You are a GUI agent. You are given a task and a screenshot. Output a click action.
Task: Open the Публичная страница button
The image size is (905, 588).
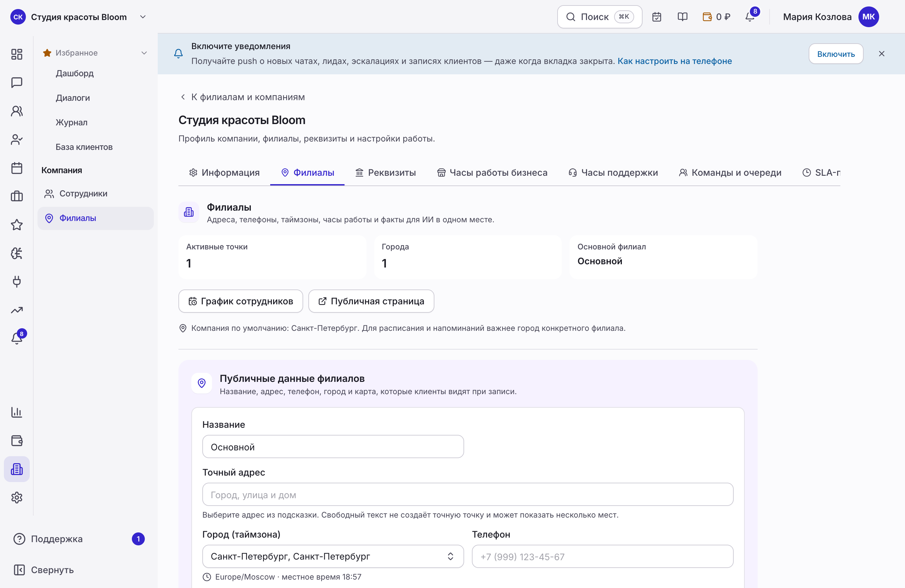371,301
